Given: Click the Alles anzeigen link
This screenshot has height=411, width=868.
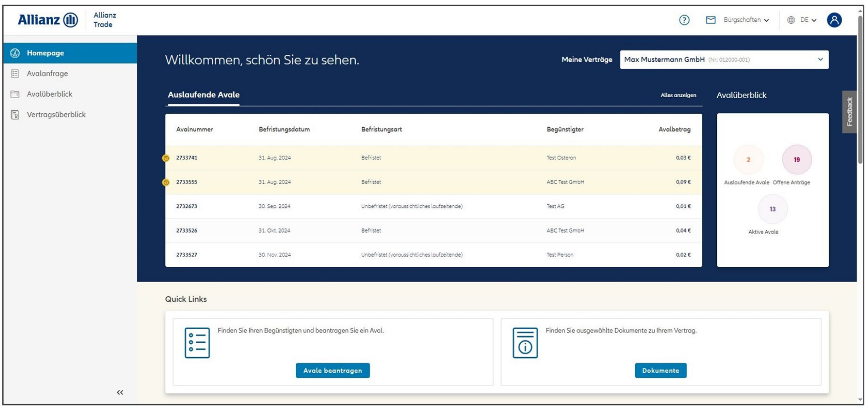Looking at the screenshot, I should (x=678, y=95).
